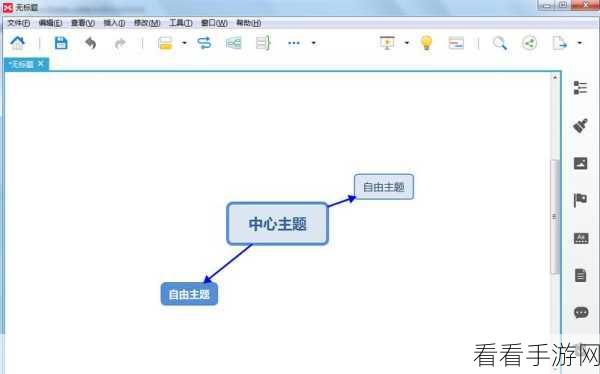Open the 工具 menu

(x=181, y=23)
